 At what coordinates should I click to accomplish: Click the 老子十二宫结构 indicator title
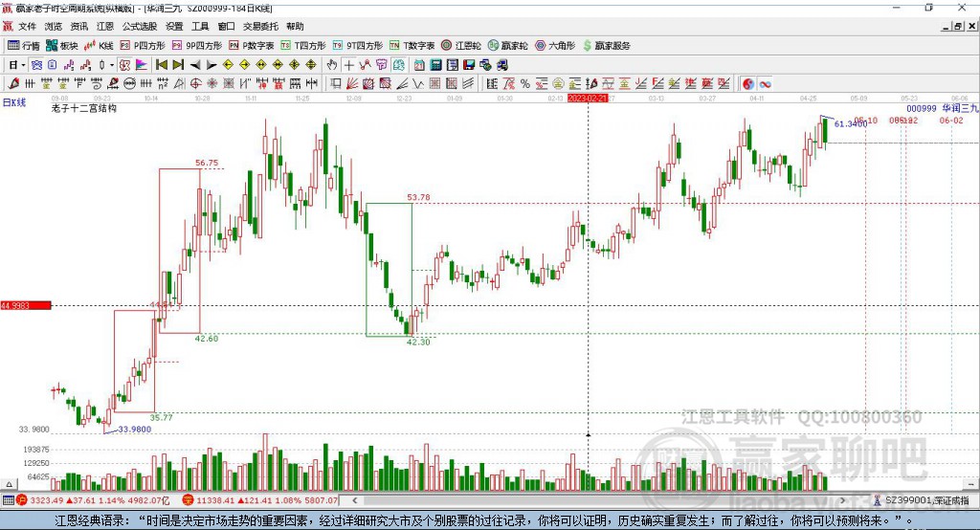[x=84, y=108]
